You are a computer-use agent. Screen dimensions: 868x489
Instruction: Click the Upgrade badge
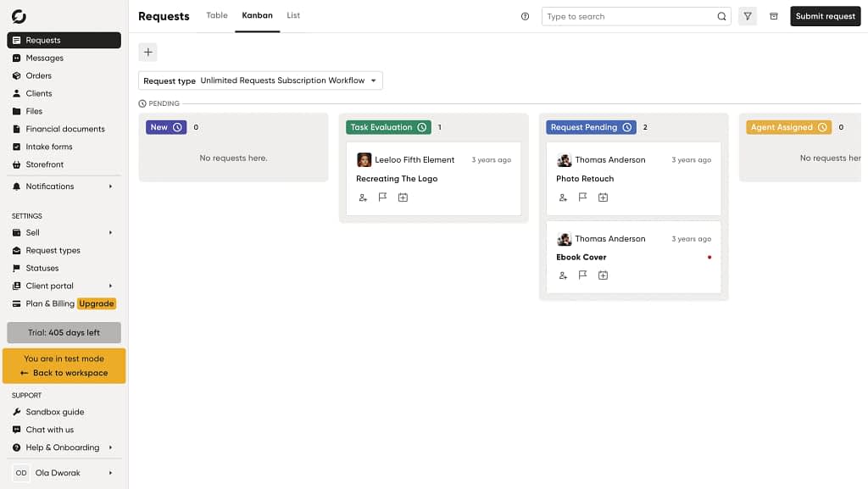97,303
